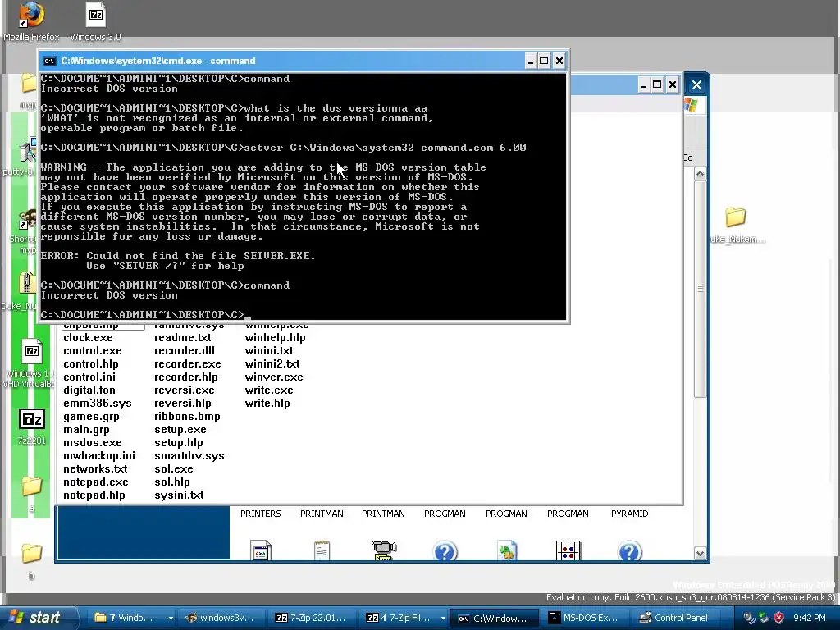The height and width of the screenshot is (630, 840).
Task: Click the taskbar clock showing 9:42 PM
Action: coord(810,618)
